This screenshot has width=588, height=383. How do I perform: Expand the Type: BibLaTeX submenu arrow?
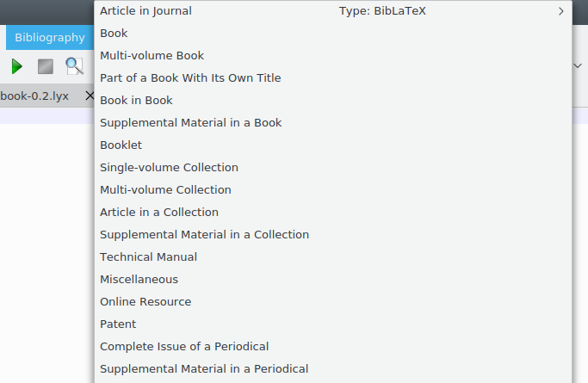[x=561, y=11]
